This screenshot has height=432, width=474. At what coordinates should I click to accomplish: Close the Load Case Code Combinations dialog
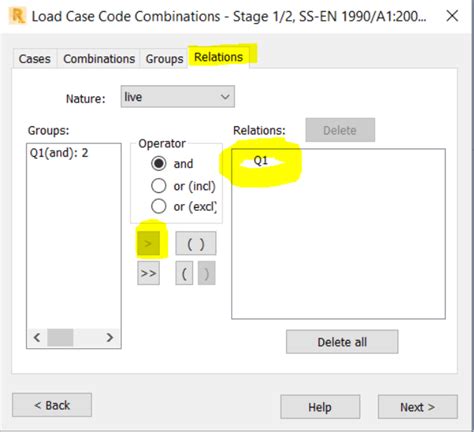tap(452, 16)
